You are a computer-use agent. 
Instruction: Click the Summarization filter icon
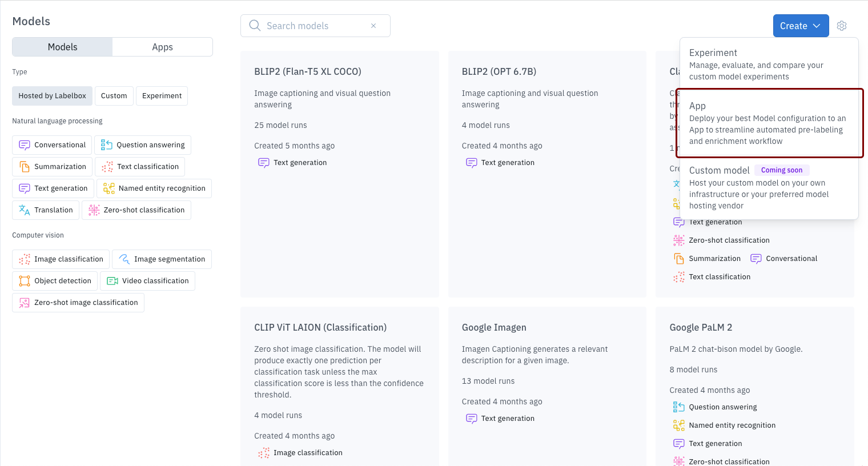pos(25,167)
